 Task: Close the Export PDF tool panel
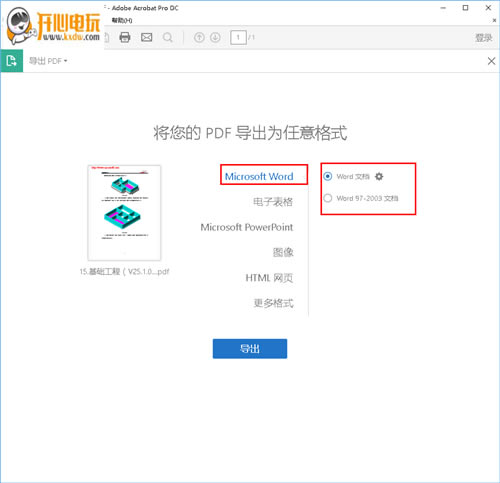491,61
